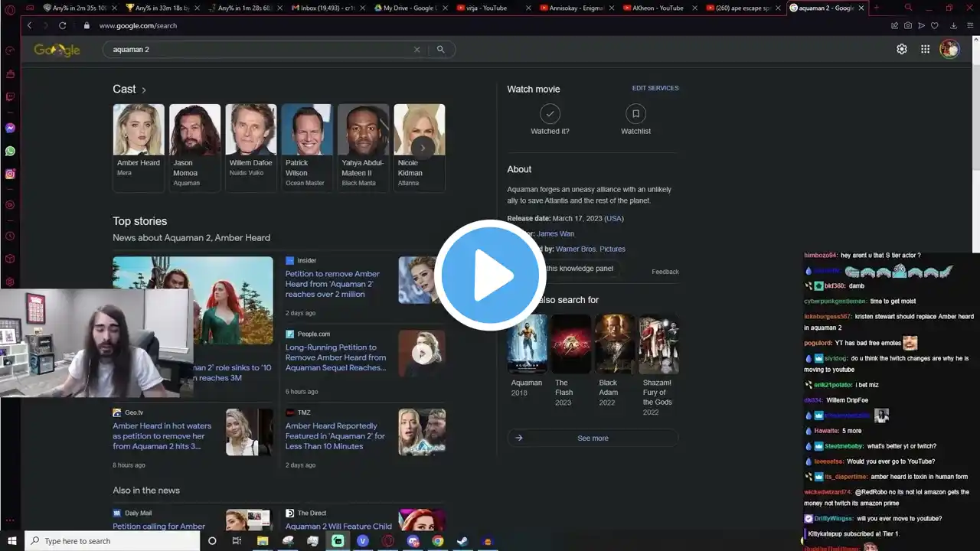Open WhatsApp in the sidebar

(x=10, y=151)
